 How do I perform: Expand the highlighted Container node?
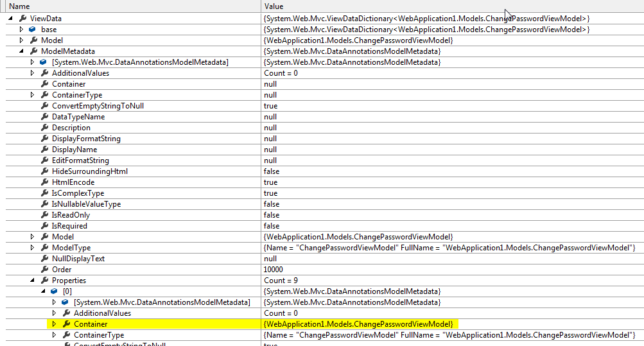(54, 324)
